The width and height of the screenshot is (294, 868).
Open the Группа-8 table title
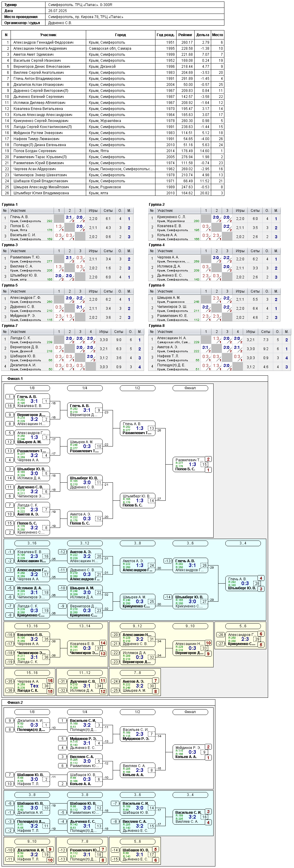[x=157, y=325]
